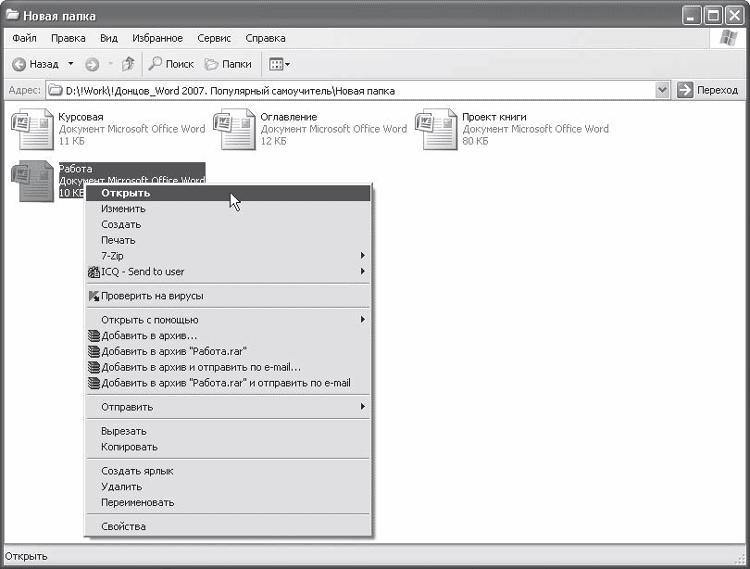Open the Сервис menu in menu bar
Image resolution: width=750 pixels, height=569 pixels.
(x=214, y=38)
